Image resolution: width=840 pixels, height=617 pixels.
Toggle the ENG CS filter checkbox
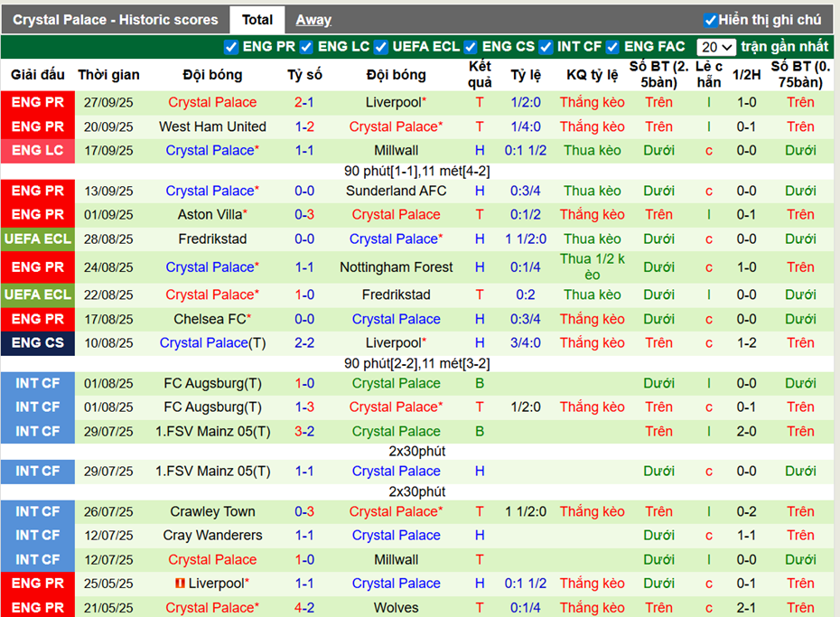point(471,47)
